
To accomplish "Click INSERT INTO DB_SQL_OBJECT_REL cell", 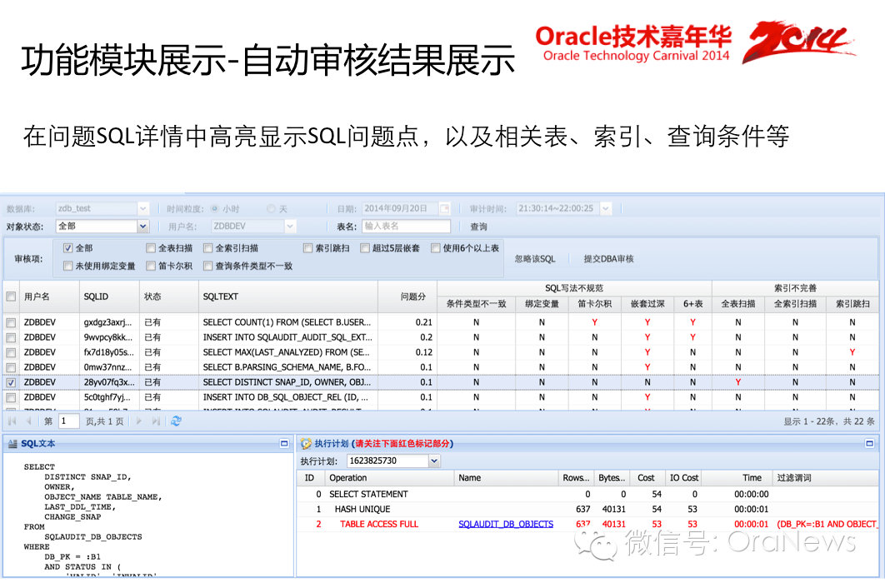I will point(287,398).
